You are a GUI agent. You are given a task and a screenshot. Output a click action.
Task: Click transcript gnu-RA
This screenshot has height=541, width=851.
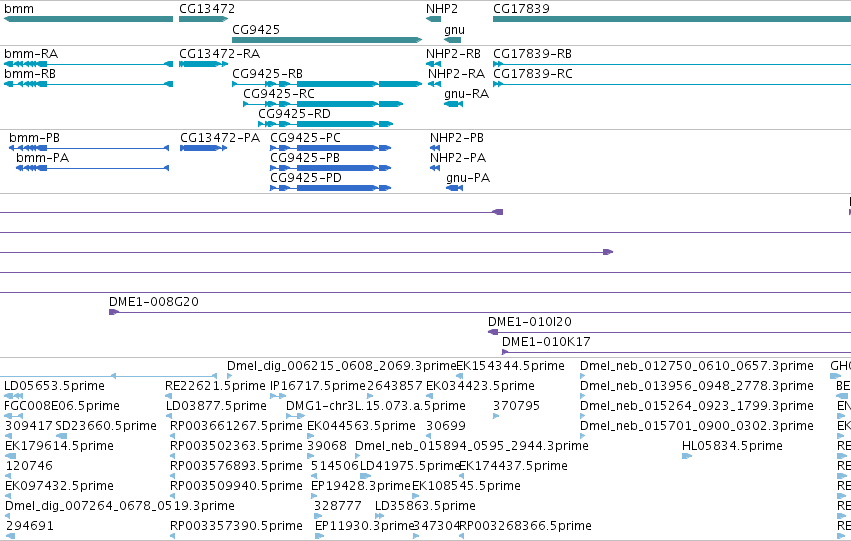[453, 104]
